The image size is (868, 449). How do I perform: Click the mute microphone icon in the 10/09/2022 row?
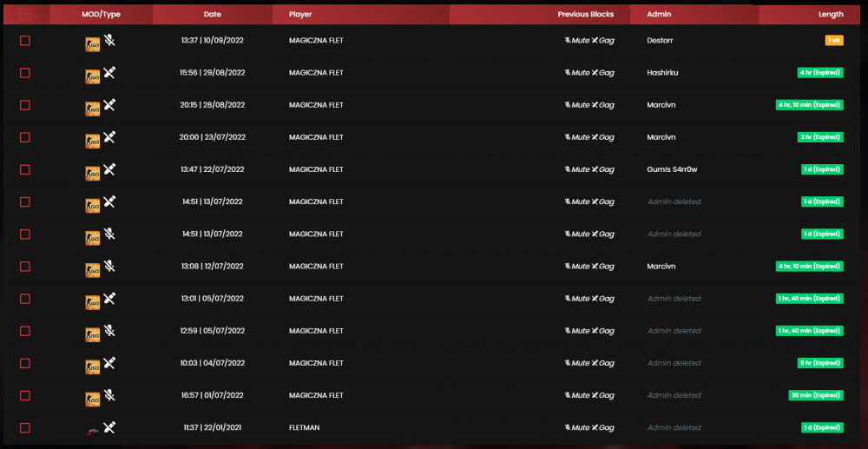coord(109,41)
